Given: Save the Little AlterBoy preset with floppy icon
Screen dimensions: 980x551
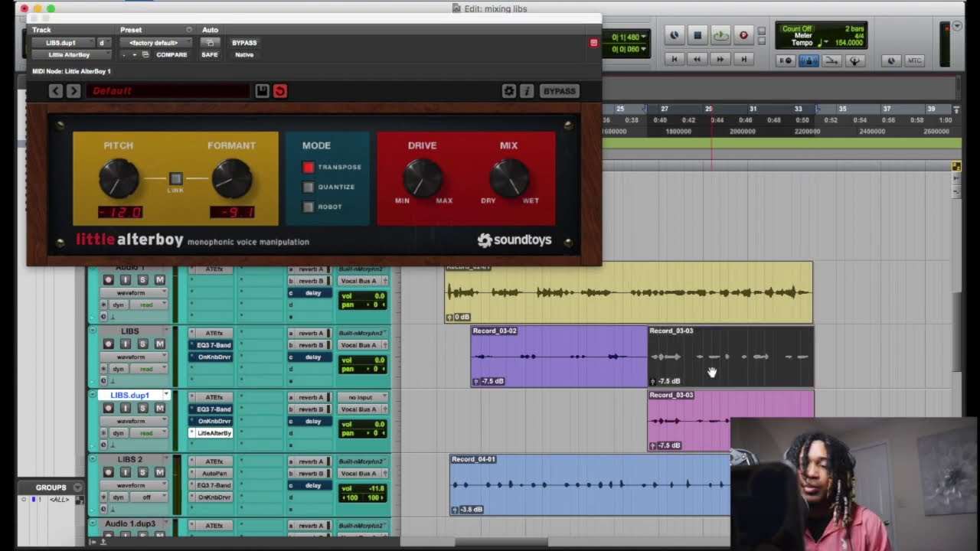Looking at the screenshot, I should pos(262,91).
